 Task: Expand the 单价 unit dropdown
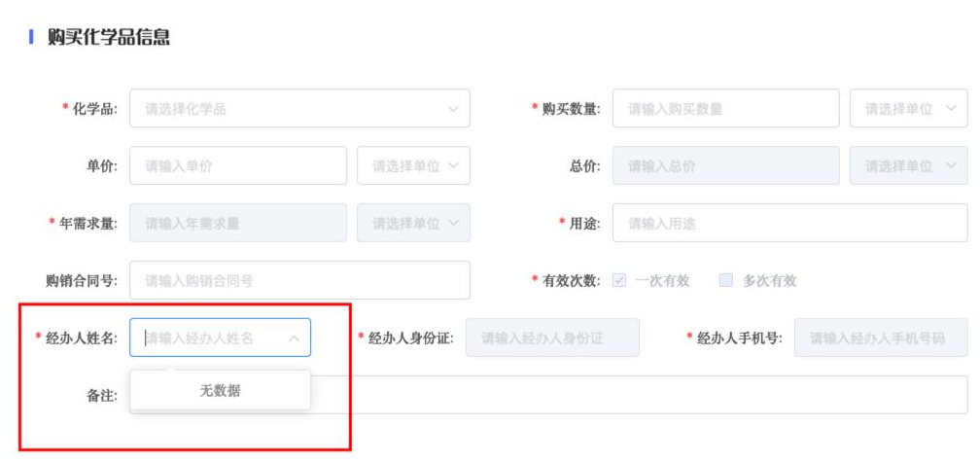[x=413, y=166]
